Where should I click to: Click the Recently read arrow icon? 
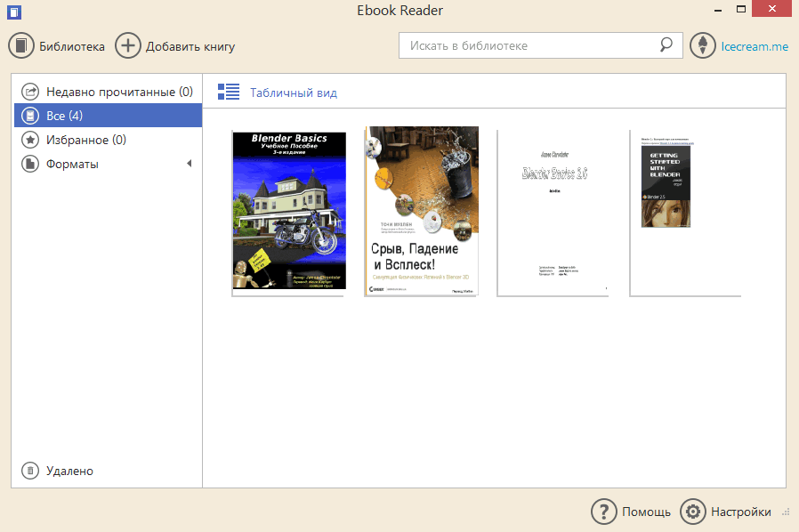(x=30, y=92)
